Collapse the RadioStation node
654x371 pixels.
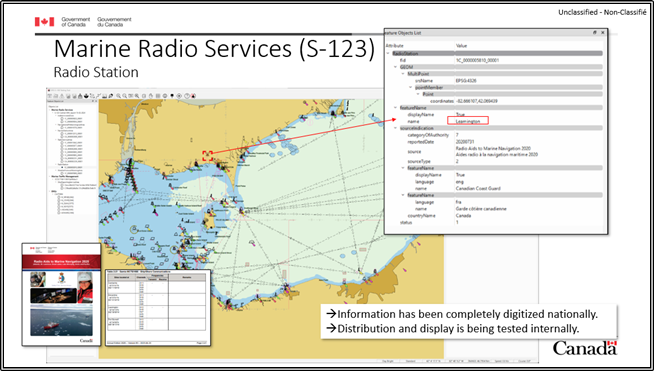click(x=388, y=53)
